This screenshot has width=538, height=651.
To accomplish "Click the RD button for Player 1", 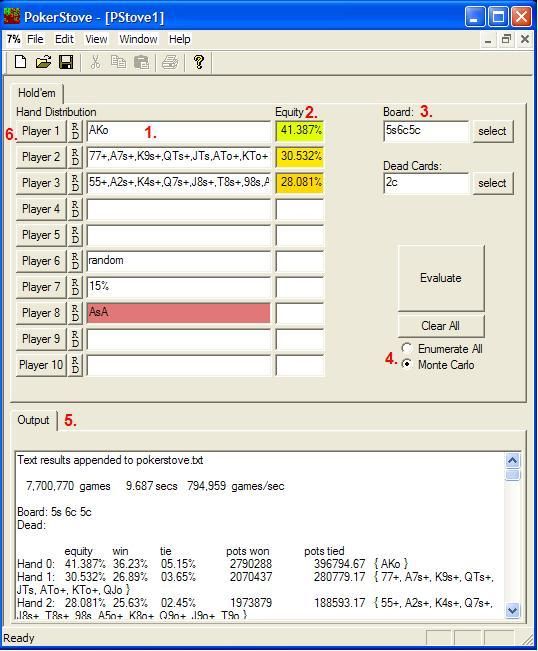I will [75, 131].
